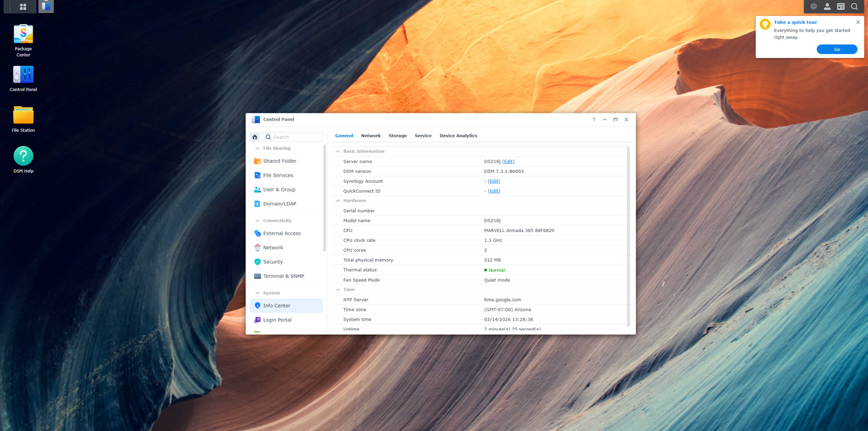Open the Main Menu grid icon
This screenshot has width=868, height=431.
pos(23,7)
